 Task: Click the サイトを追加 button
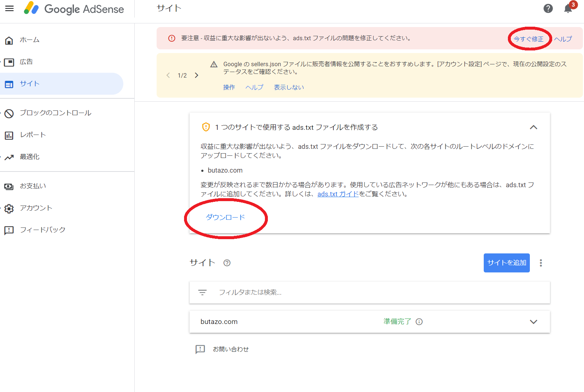tap(506, 263)
